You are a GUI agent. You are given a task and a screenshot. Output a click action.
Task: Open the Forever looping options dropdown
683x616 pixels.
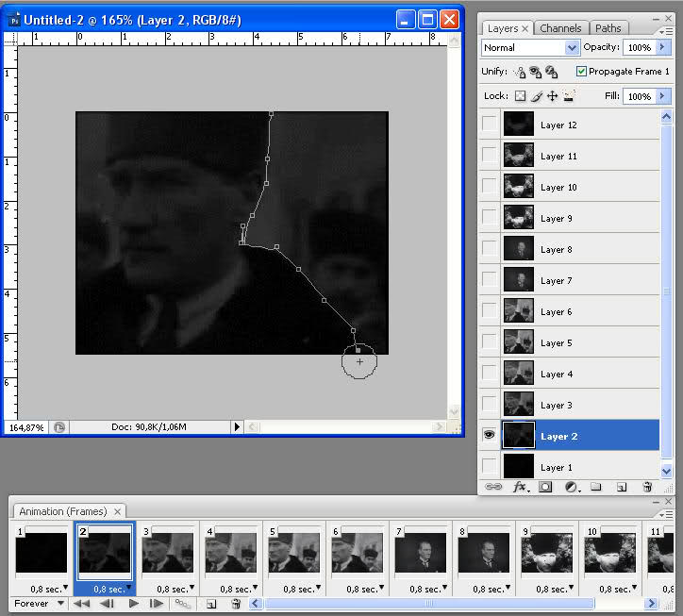[42, 604]
